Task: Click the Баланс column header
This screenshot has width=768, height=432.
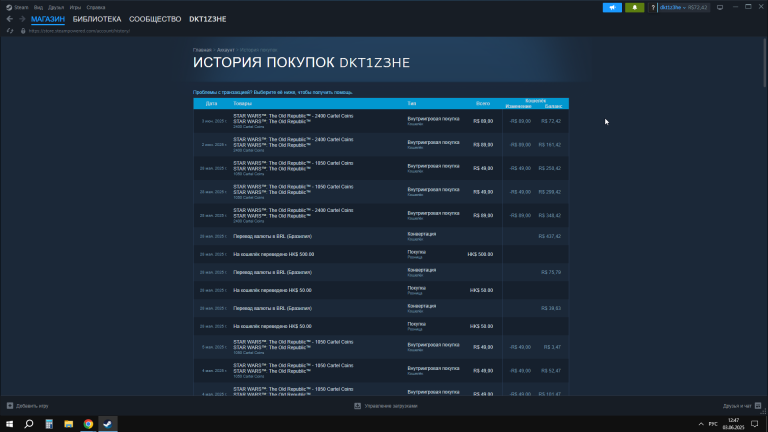Action: [x=553, y=106]
